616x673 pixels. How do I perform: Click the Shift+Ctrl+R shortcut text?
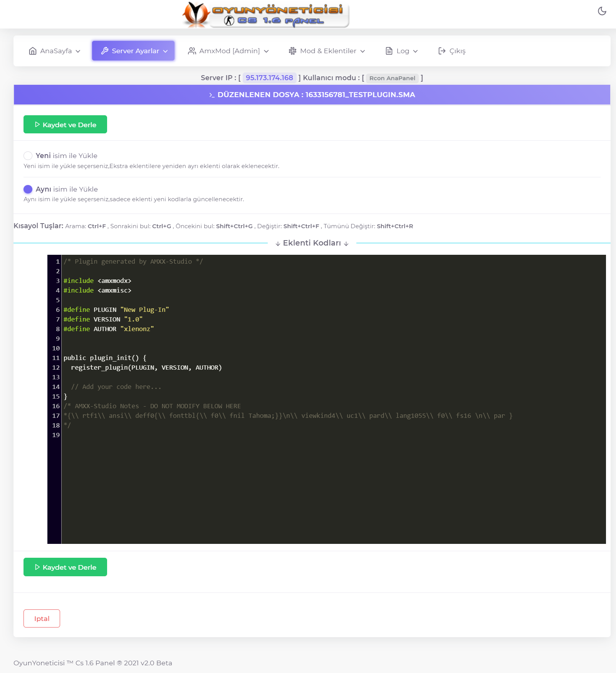click(395, 226)
